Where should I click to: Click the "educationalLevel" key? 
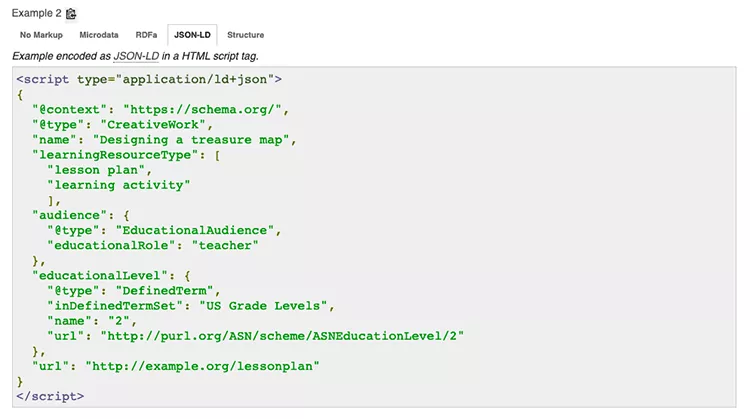coord(99,276)
